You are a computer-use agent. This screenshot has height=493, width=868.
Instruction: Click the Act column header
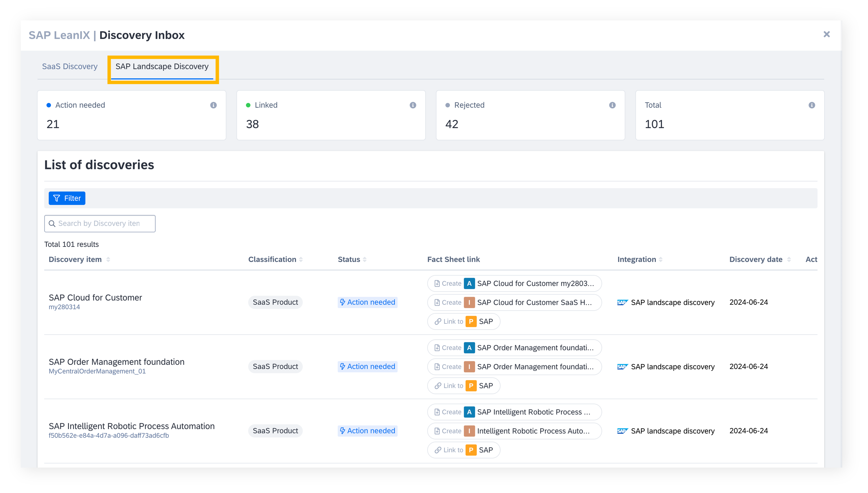811,259
